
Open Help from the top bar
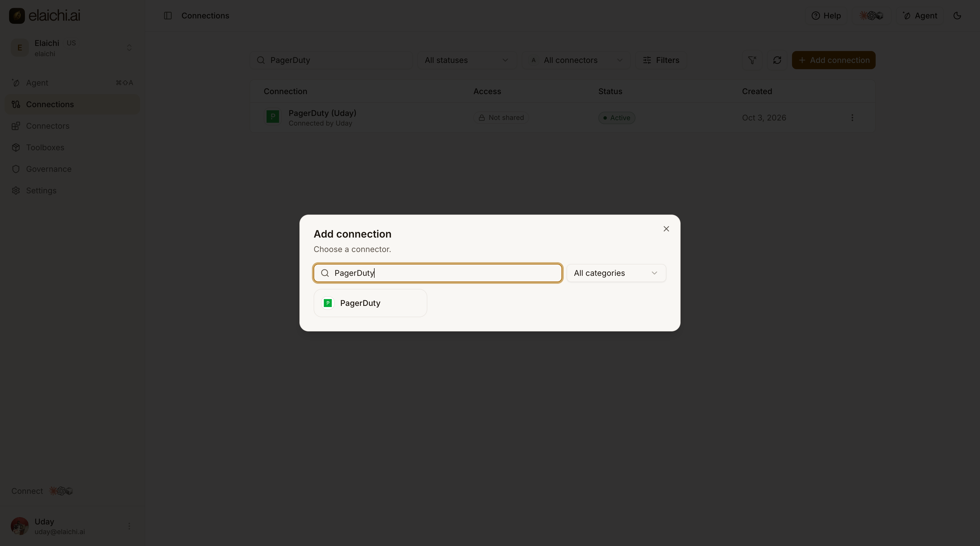[x=826, y=16]
